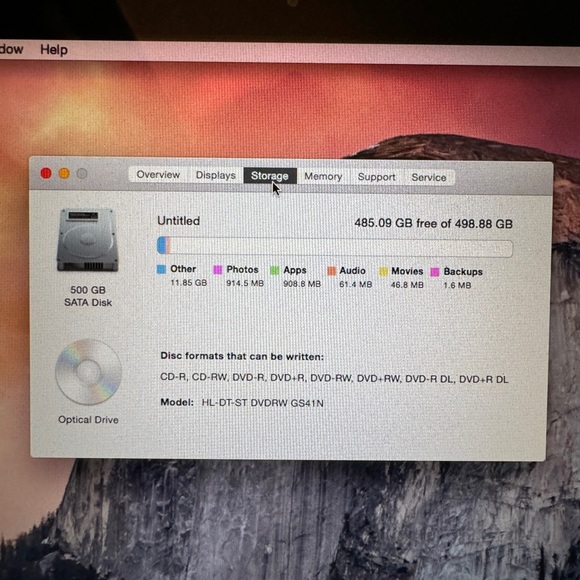Click the 'Model:' label

(177, 402)
